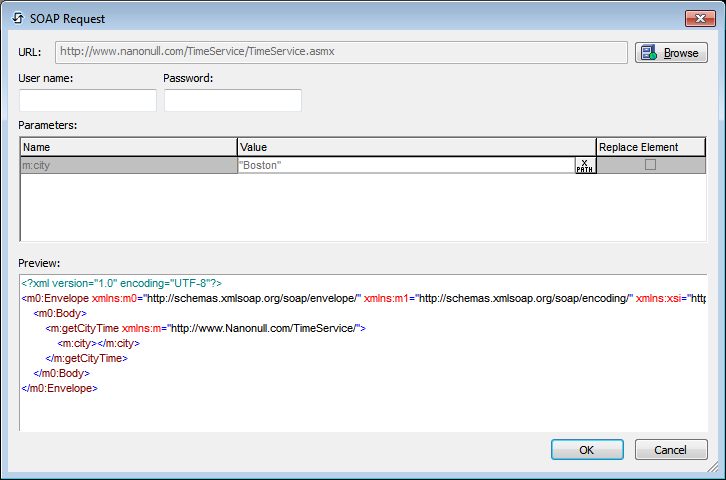Edit the "Boston" value cell
The width and height of the screenshot is (726, 480).
405,165
